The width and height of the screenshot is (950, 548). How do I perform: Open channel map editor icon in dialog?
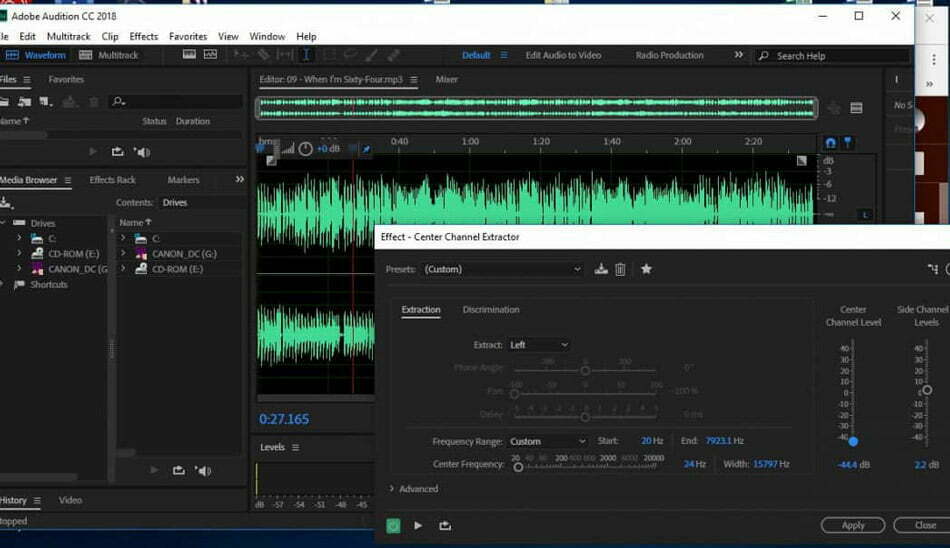933,269
